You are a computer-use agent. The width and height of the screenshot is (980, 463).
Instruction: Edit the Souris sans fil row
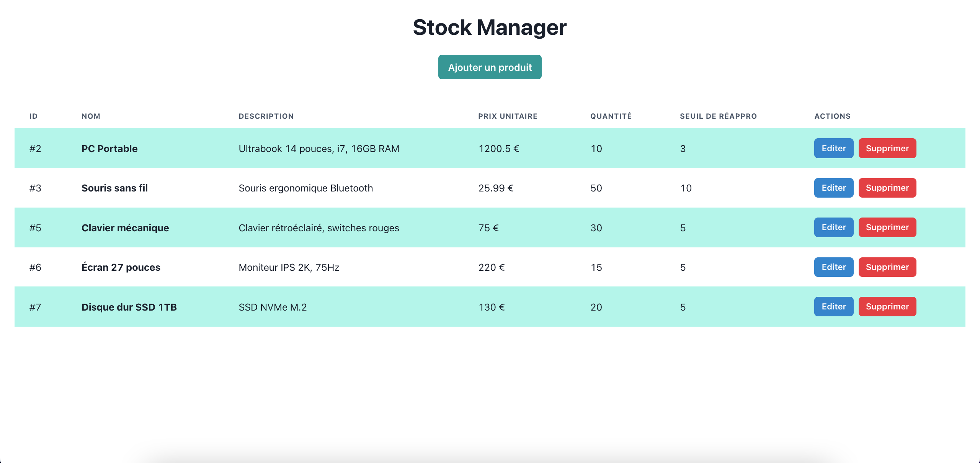(x=834, y=188)
